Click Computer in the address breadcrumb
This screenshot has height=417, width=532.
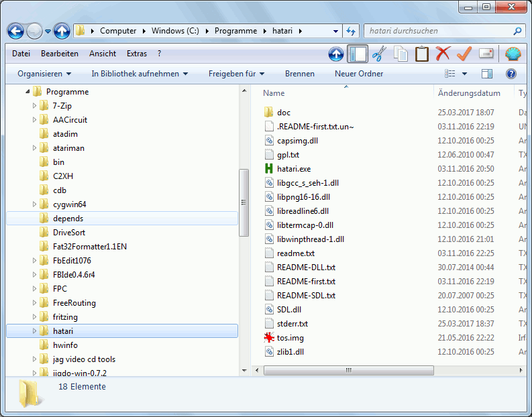click(x=118, y=31)
